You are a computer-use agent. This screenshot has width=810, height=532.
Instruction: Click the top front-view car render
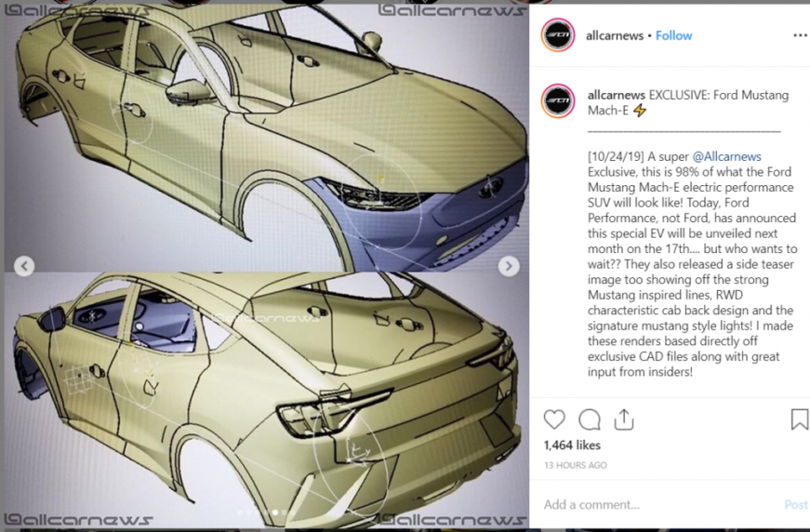coord(267,138)
